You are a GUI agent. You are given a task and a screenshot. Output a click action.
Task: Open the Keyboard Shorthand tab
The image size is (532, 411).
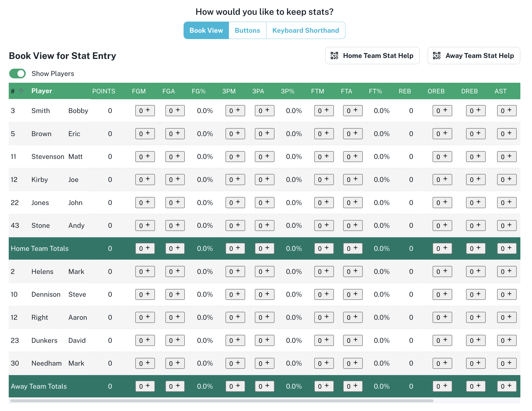(x=306, y=30)
